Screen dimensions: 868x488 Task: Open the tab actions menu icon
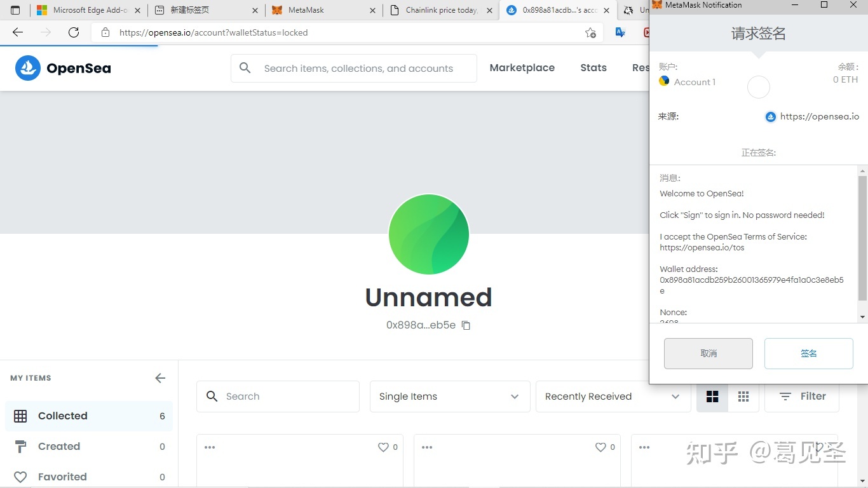15,10
